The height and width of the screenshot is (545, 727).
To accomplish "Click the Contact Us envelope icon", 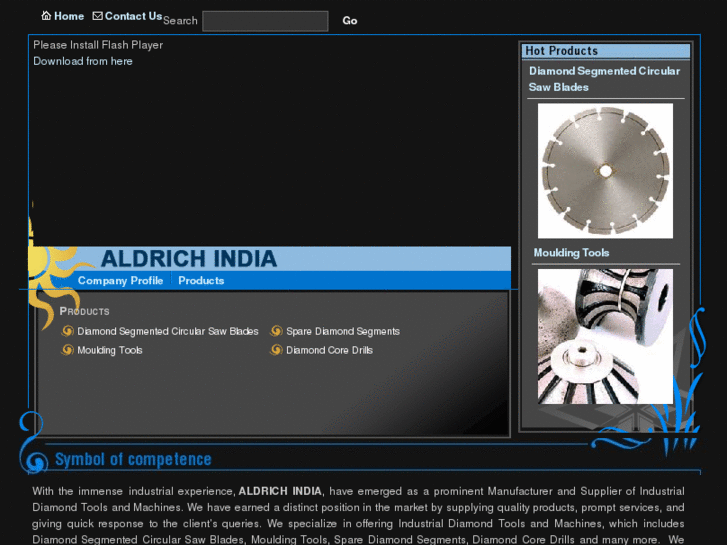I will coord(97,16).
